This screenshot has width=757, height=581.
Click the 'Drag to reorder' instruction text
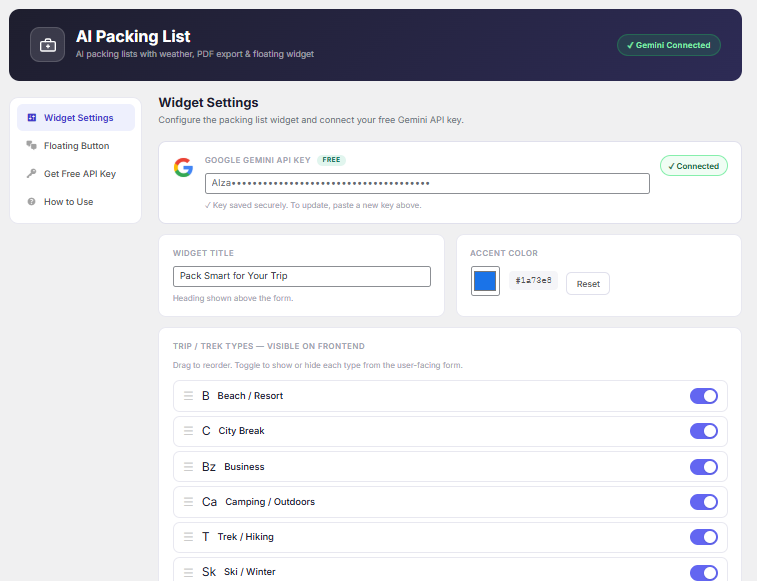pos(318,365)
